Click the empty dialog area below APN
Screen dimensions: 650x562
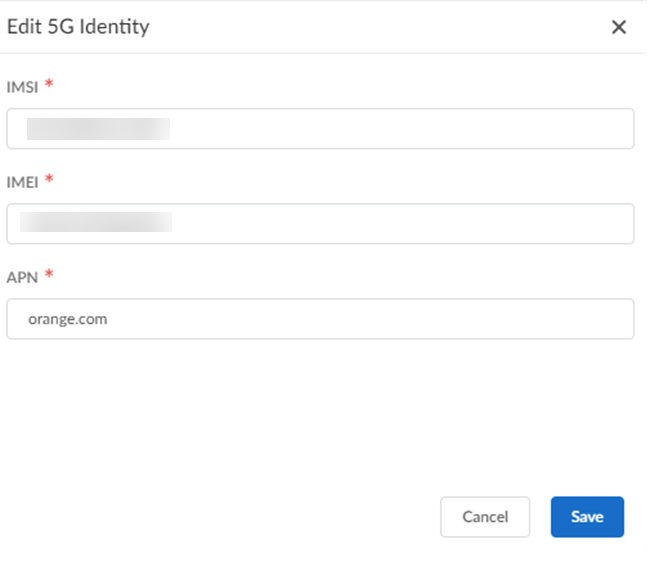[x=320, y=410]
